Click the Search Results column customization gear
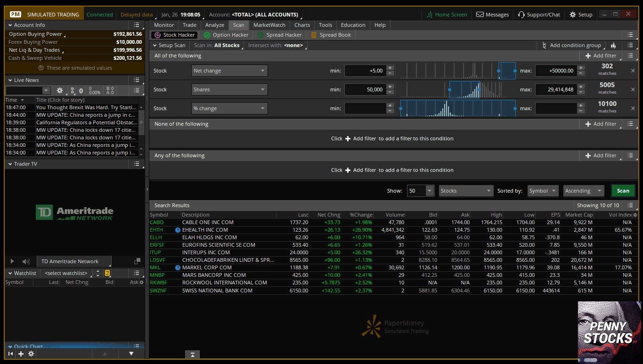 click(x=635, y=215)
